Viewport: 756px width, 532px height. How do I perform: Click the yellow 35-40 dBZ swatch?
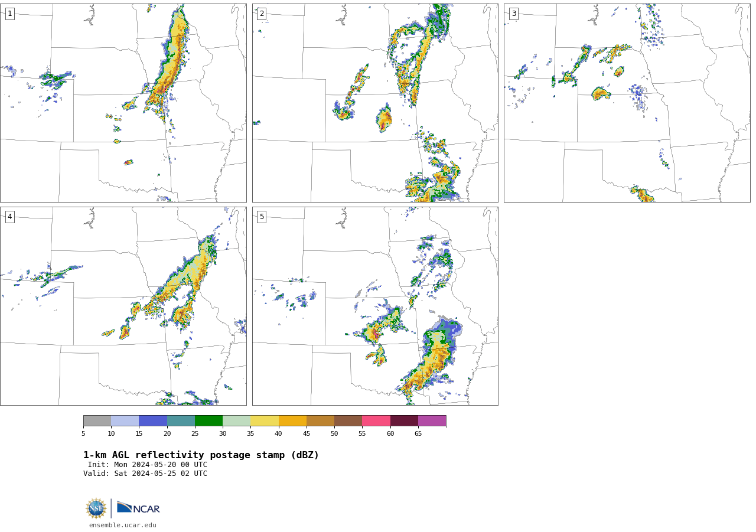(x=265, y=421)
